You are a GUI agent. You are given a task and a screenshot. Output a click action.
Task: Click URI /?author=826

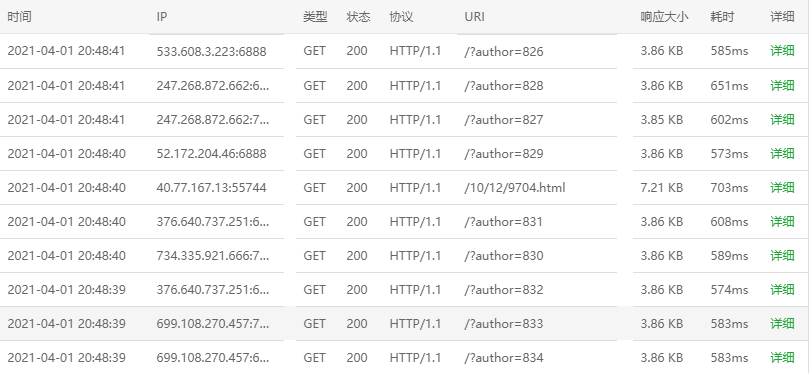[504, 51]
